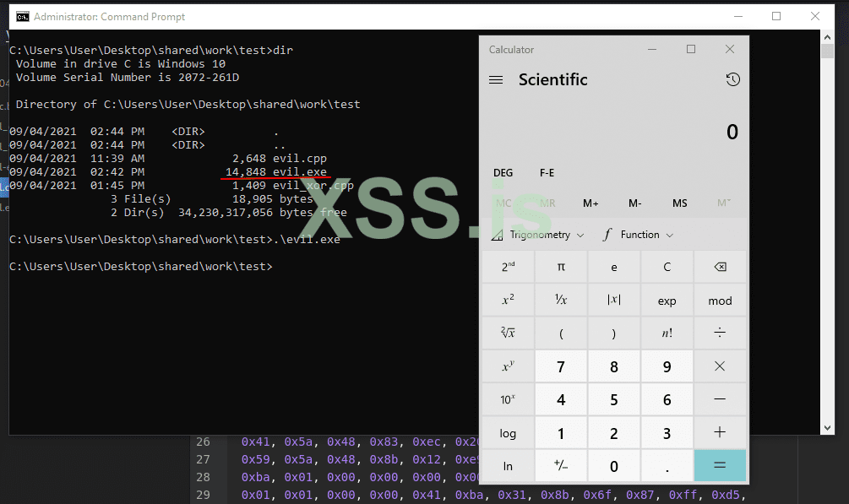Viewport: 849px width, 504px height.
Task: Toggle DEG angle unit mode
Action: click(x=503, y=173)
